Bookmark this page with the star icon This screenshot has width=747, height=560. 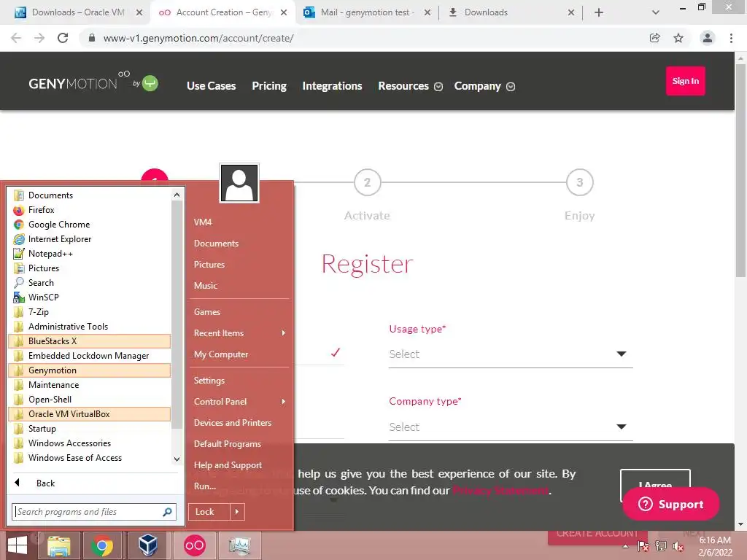[678, 38]
